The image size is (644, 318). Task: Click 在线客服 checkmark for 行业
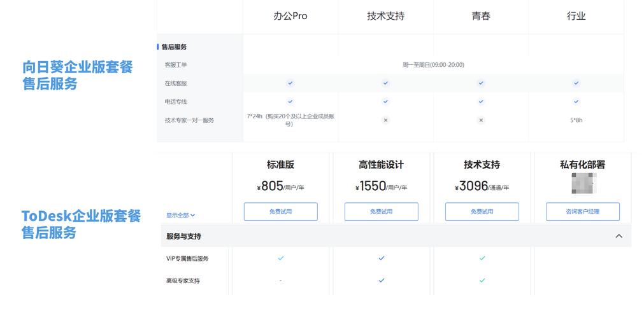pos(576,83)
